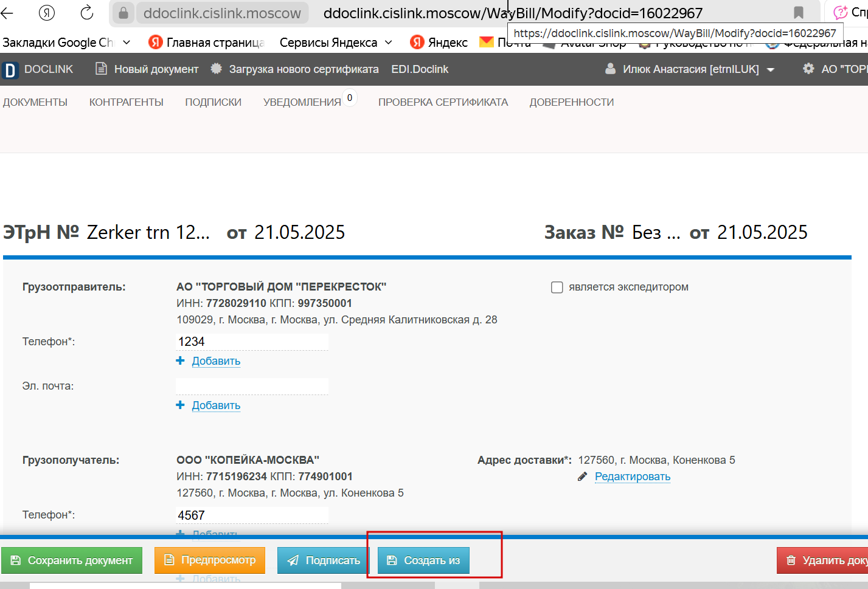The height and width of the screenshot is (589, 868).
Task: Open the ПОДПИСКИ tab
Action: (x=214, y=102)
